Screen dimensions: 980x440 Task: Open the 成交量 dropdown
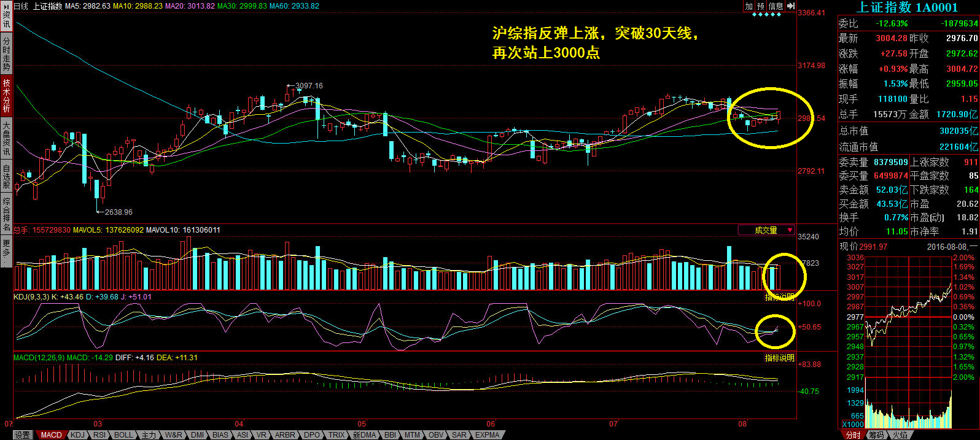tap(766, 231)
